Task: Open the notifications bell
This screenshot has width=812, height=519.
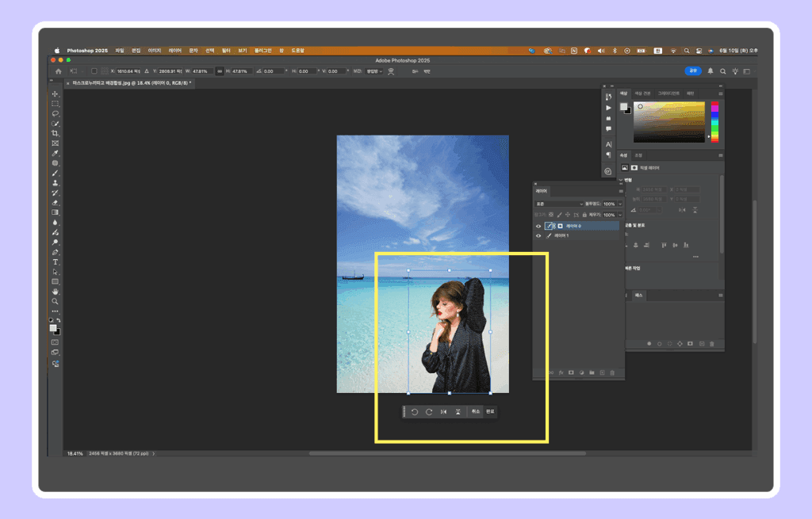Action: (710, 71)
